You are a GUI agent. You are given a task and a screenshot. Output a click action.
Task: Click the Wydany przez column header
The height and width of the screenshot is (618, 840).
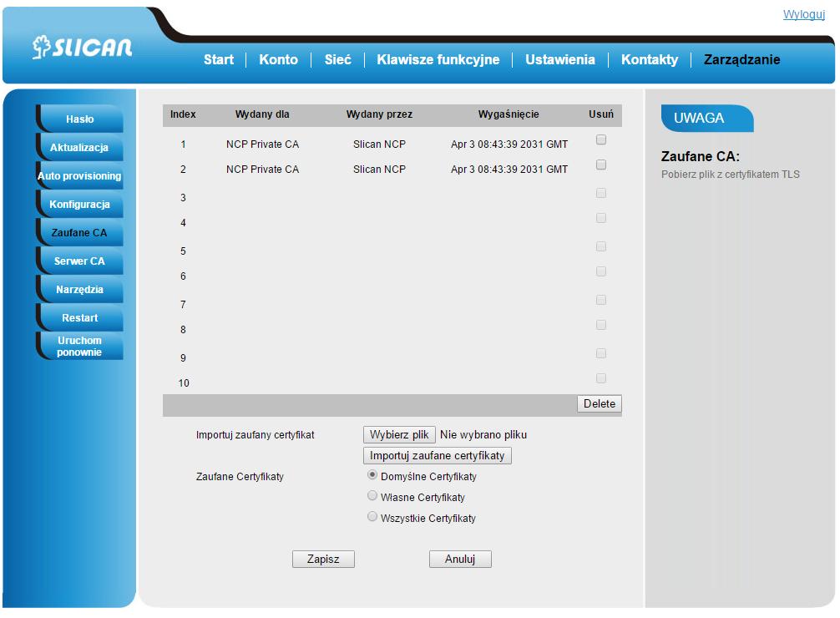pos(379,114)
